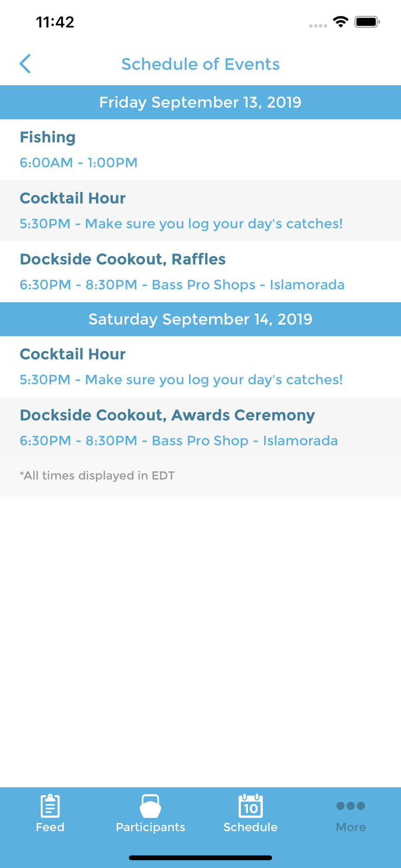The height and width of the screenshot is (868, 401).
Task: Switch to the Feed tab label
Action: pos(50,827)
